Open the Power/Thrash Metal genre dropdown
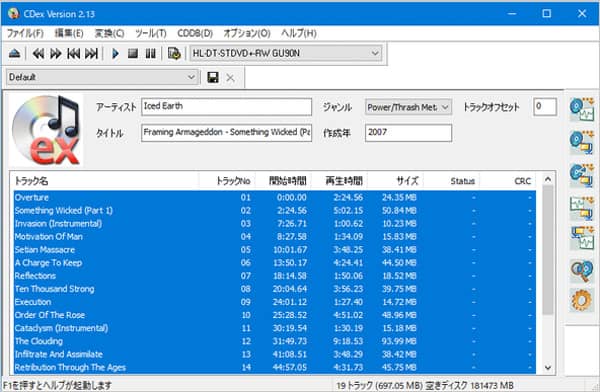Image resolution: width=600 pixels, height=392 pixels. pyautogui.click(x=408, y=107)
